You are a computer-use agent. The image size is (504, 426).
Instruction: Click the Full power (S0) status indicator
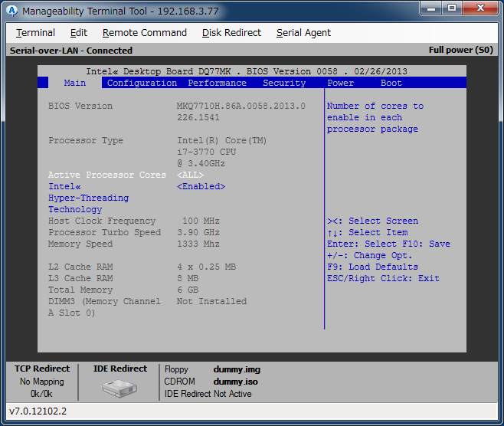pyautogui.click(x=460, y=51)
